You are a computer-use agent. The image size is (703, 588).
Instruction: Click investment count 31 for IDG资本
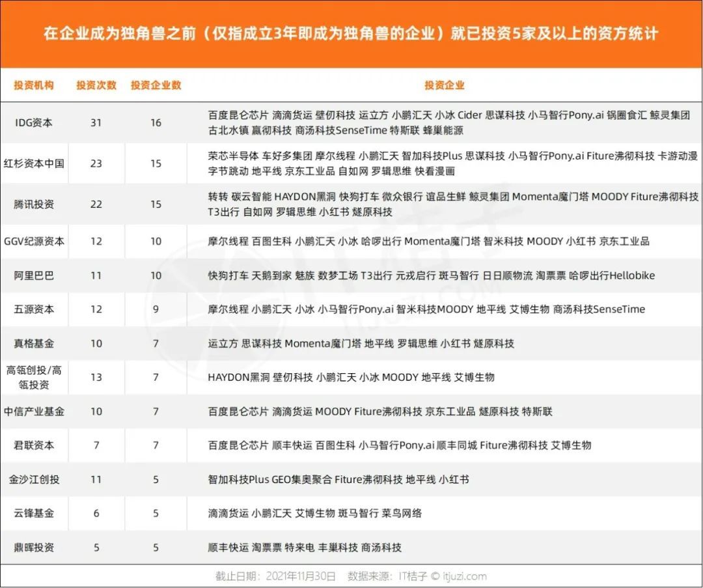(x=96, y=122)
